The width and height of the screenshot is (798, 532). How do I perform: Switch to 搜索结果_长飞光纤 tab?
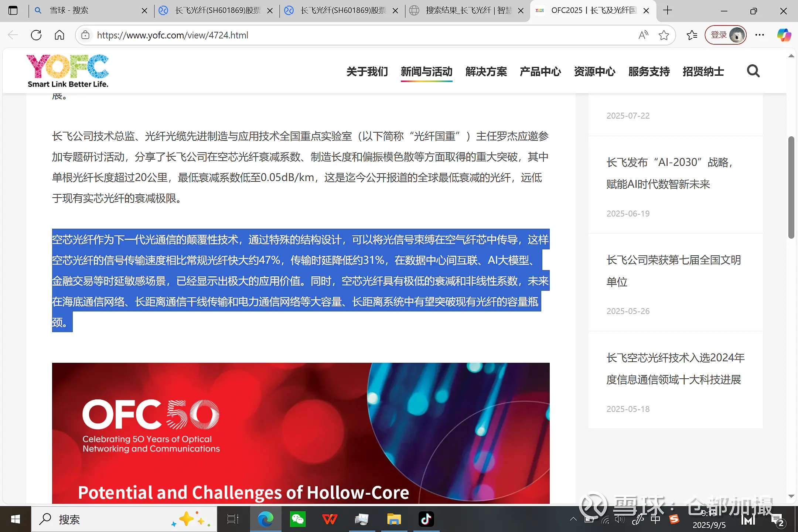(x=467, y=11)
